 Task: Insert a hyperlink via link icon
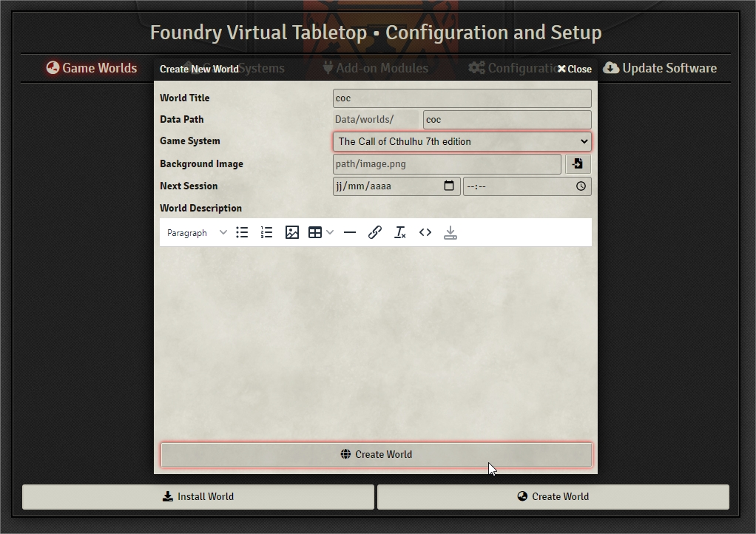[x=374, y=232]
